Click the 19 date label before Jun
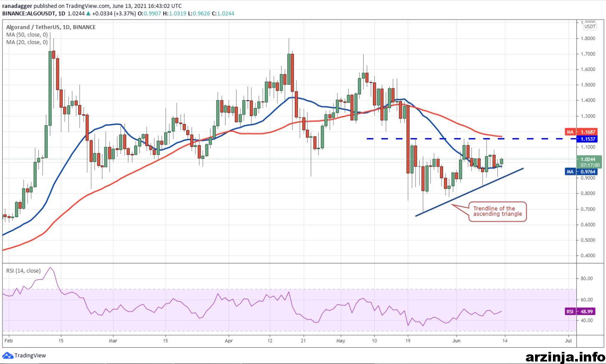 [x=408, y=341]
